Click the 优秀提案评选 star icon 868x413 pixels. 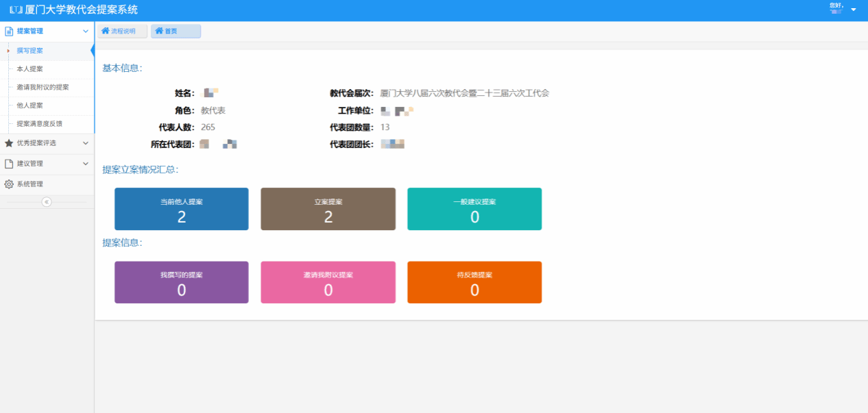click(x=9, y=143)
